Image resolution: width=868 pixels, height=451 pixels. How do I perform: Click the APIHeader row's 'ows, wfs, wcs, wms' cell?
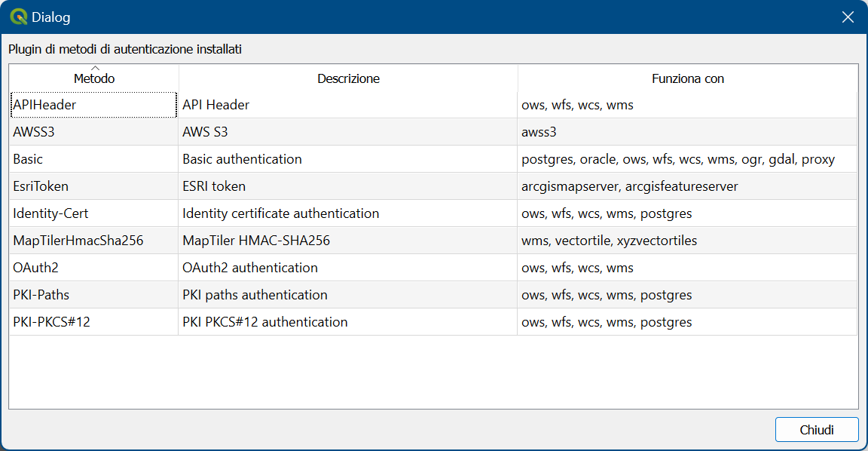687,105
